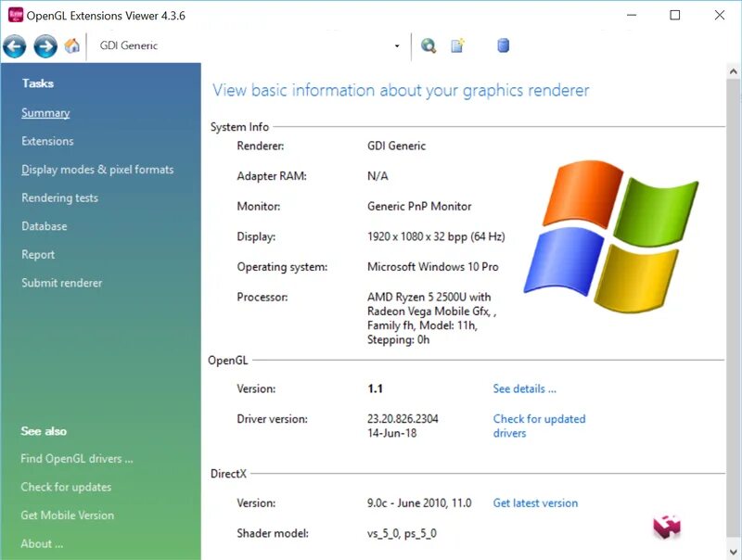742x560 pixels.
Task: Click the vertical scrollbar thumb
Action: [x=733, y=308]
